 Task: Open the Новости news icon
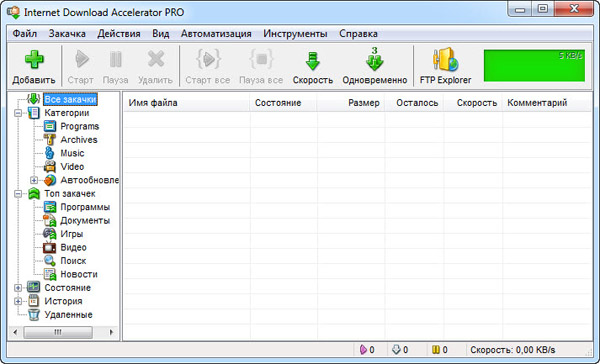point(50,274)
